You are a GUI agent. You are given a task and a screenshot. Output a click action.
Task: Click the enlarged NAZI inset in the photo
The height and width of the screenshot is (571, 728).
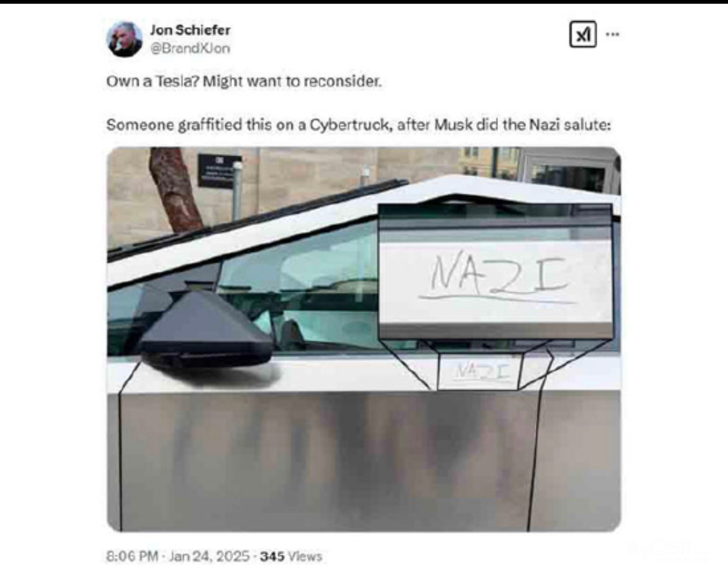coord(495,271)
